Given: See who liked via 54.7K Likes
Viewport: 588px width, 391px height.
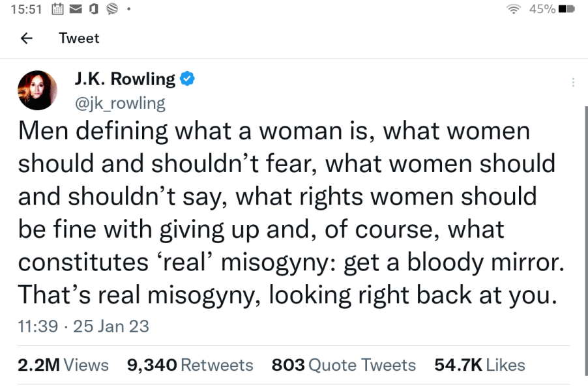Looking at the screenshot, I should click(478, 365).
